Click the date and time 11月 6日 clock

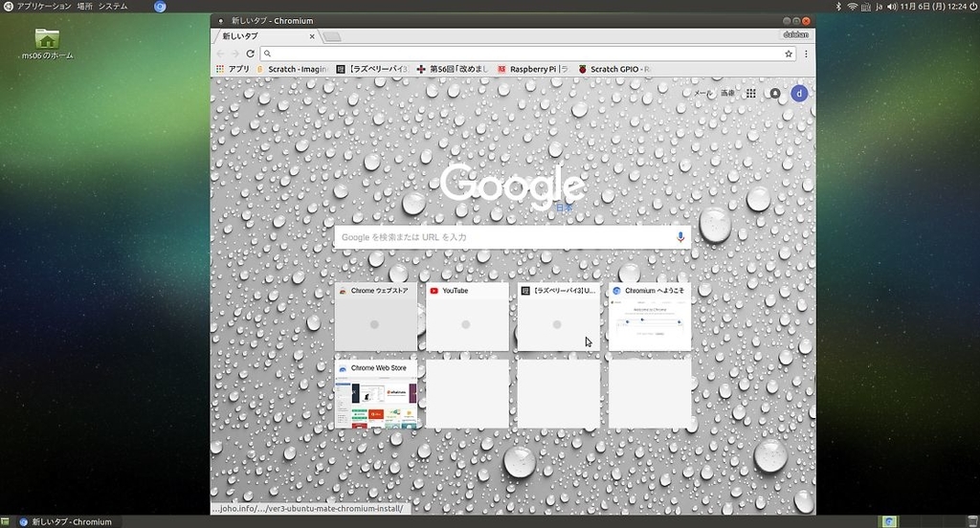coord(933,7)
